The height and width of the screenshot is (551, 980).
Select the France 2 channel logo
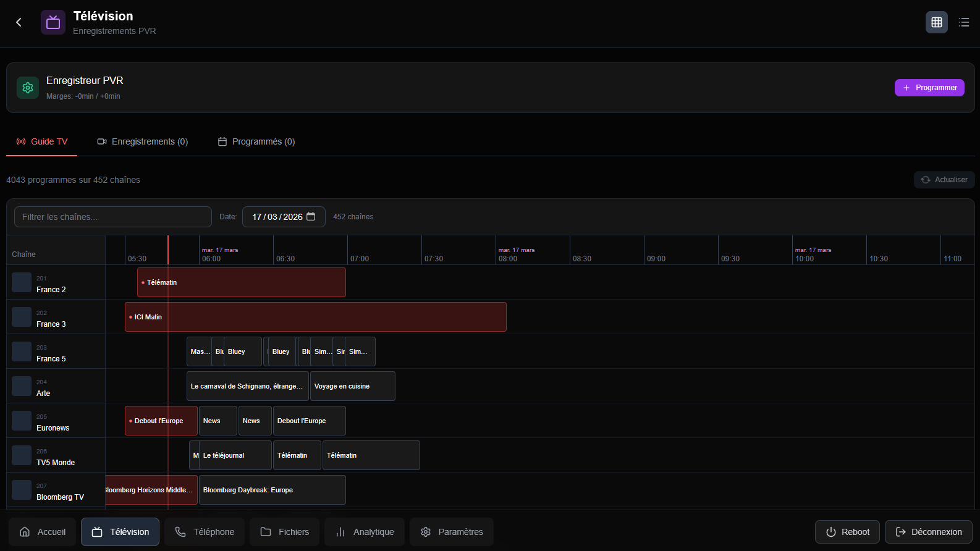point(22,282)
